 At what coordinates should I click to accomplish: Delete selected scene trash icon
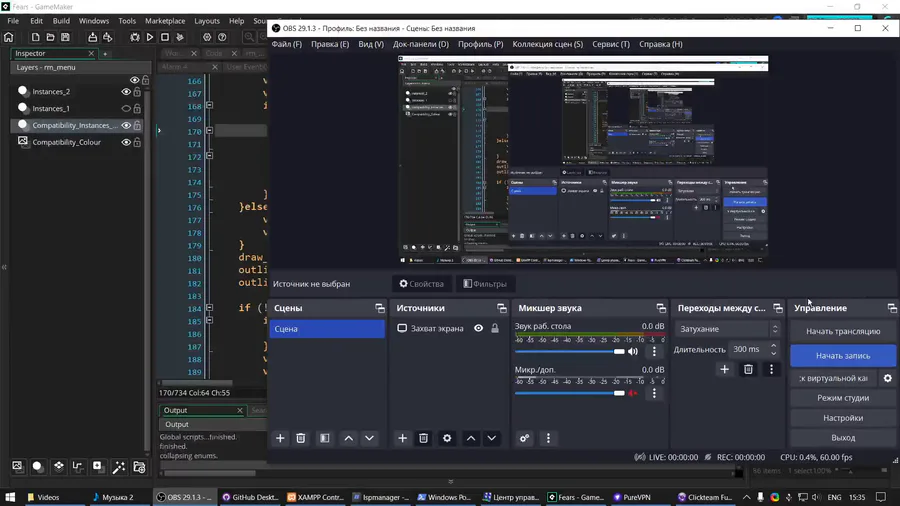coord(301,438)
